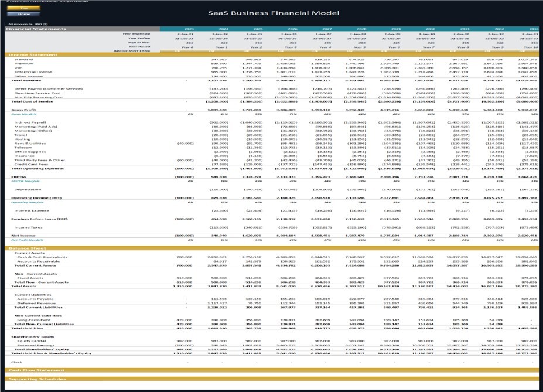The image size is (543, 392).
Task: Select the Telecom row label
Action: [x=23, y=148]
